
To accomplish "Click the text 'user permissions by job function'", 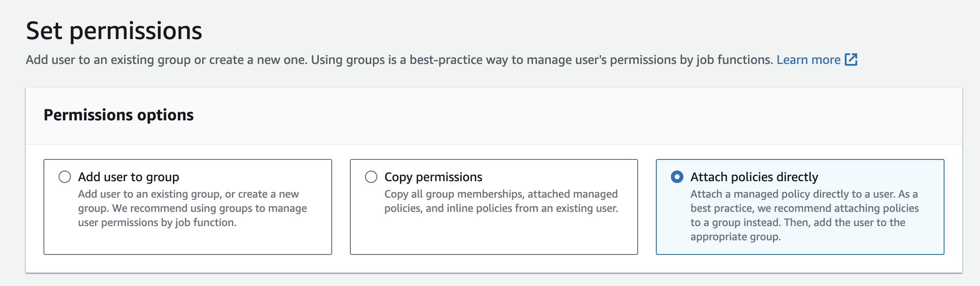I will [x=157, y=222].
